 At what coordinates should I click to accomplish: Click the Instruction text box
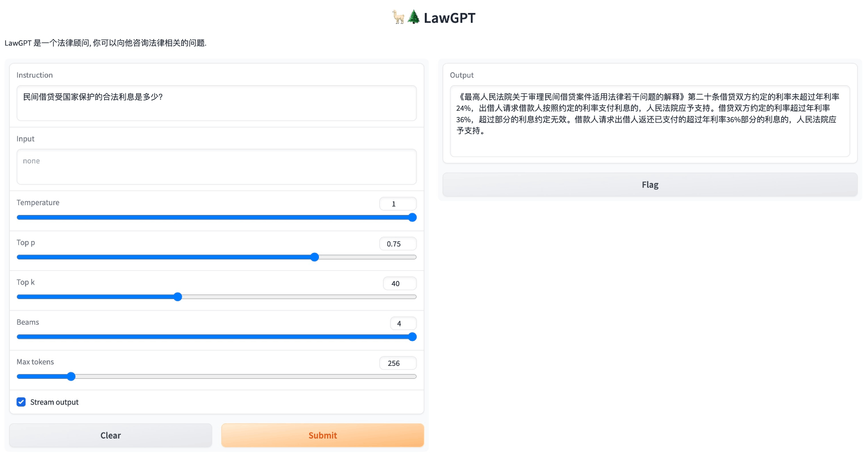216,103
